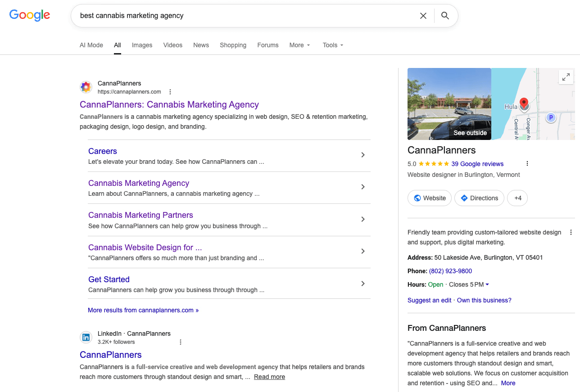
Task: Open three-dot menu beside cannaplanners.com URL
Action: [170, 92]
